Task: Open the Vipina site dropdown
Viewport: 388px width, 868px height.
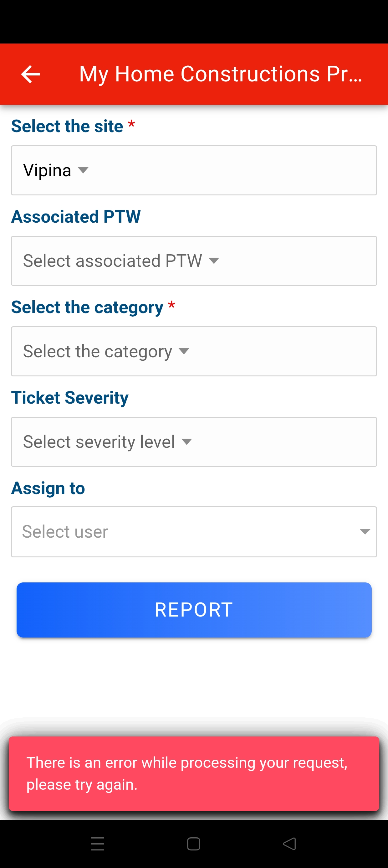Action: click(194, 170)
